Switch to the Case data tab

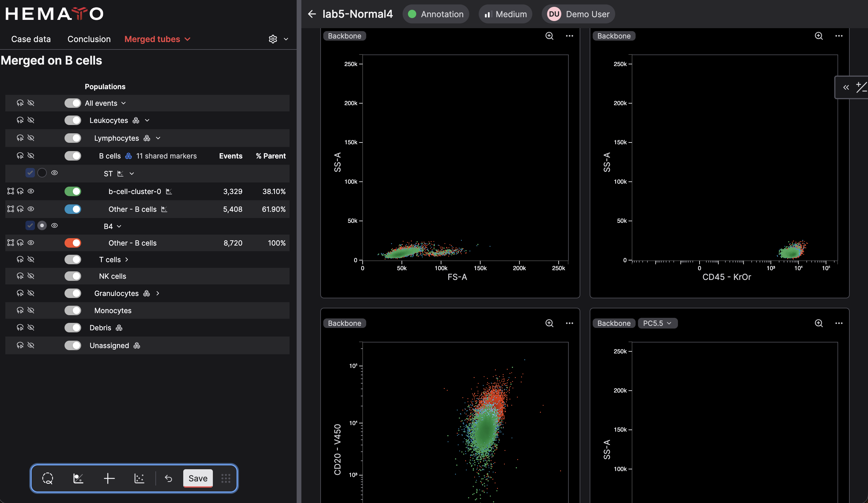pyautogui.click(x=31, y=39)
